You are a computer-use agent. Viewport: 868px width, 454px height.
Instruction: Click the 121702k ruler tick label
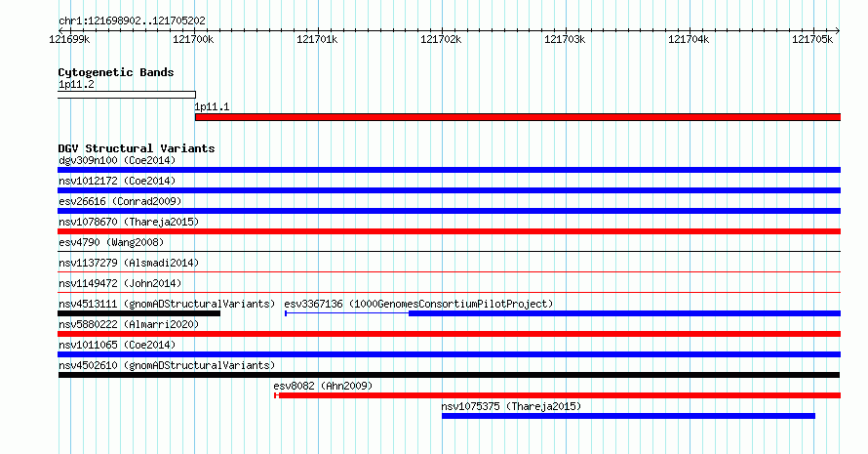pos(441,39)
